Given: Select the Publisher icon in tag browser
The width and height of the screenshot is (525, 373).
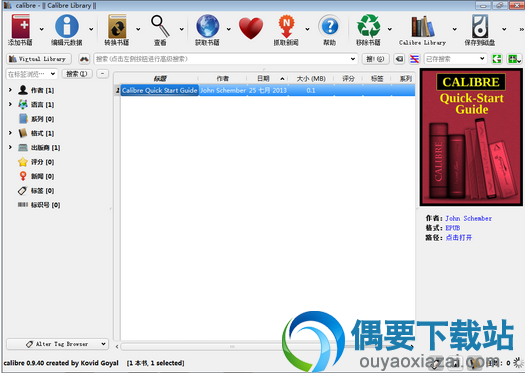Looking at the screenshot, I should (x=23, y=147).
